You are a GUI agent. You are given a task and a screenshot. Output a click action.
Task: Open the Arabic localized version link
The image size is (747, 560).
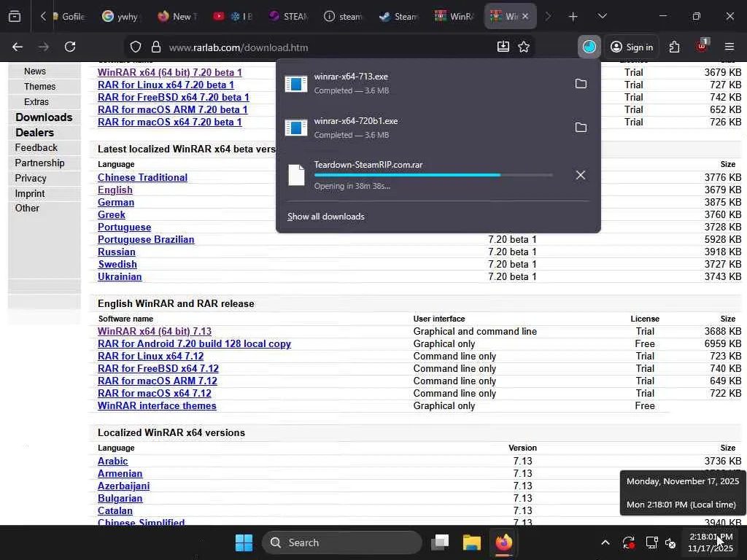pos(112,461)
